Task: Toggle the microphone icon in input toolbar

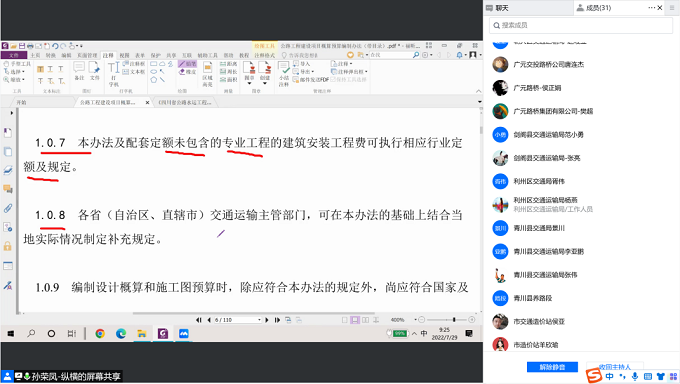Action: (635, 376)
